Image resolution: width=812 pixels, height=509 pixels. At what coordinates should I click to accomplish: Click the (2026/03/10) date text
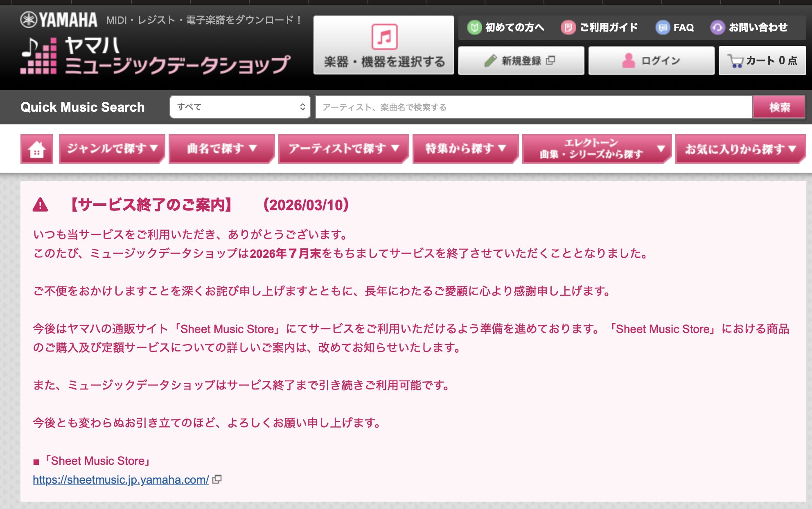[x=306, y=205]
